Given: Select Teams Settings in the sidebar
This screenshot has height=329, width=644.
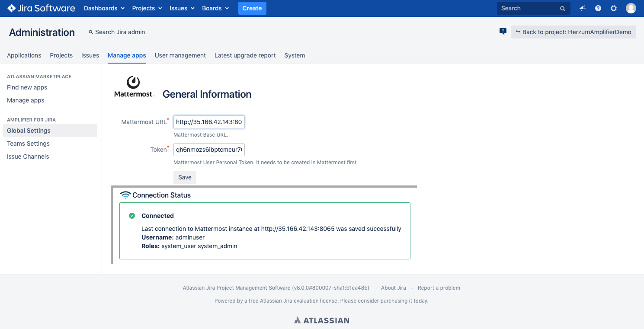Looking at the screenshot, I should (x=28, y=144).
